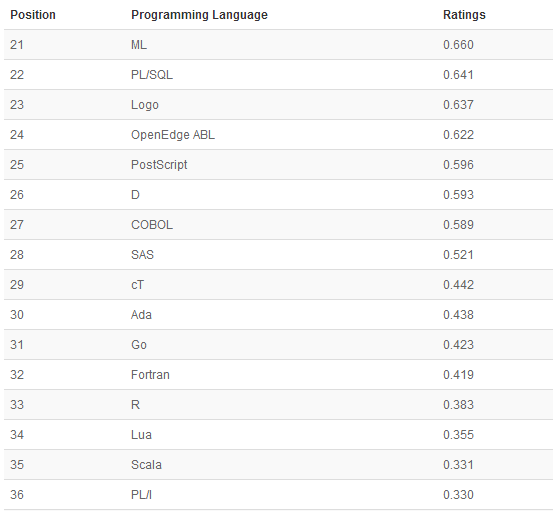Click OpenEdge ABL in the list
This screenshot has width=555, height=511.
(173, 135)
